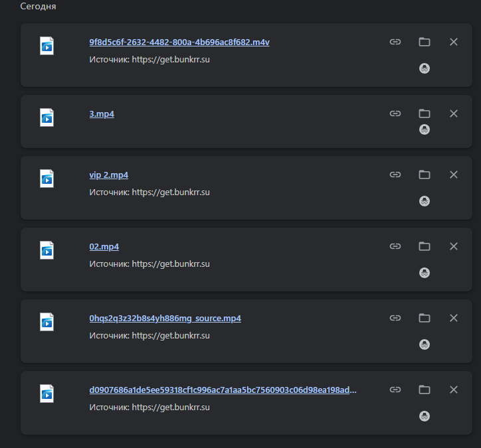Remove vip 2.mp4 from the list
481x448 pixels.
coord(454,175)
